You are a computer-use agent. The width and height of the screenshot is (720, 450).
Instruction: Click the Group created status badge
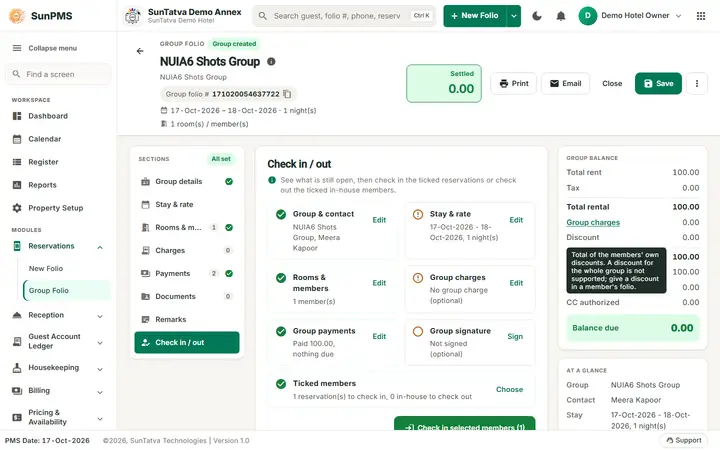coord(234,44)
